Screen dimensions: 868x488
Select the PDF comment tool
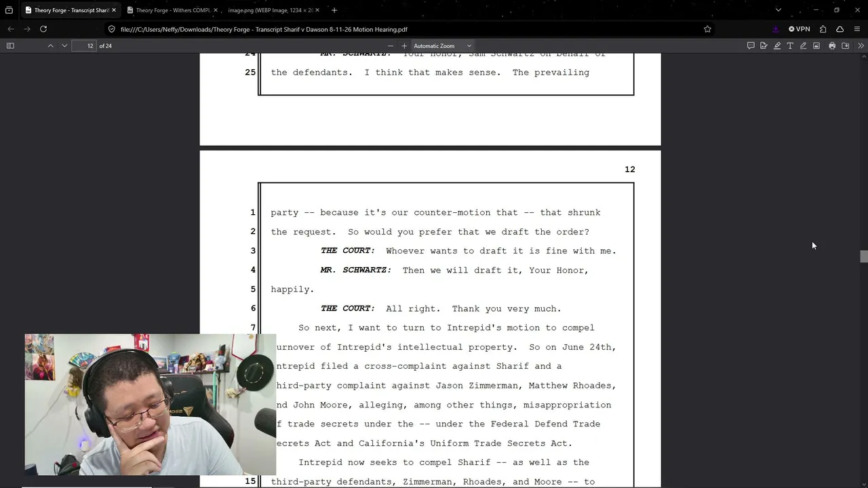tap(751, 46)
